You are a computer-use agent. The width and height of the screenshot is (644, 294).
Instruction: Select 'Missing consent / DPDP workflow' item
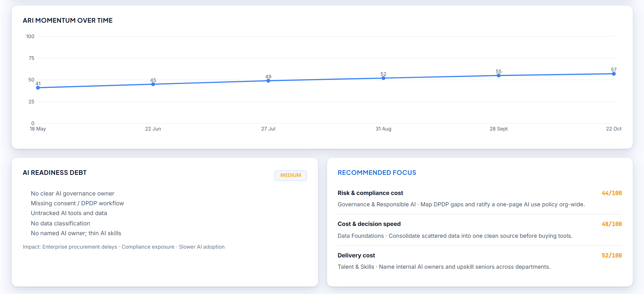77,203
